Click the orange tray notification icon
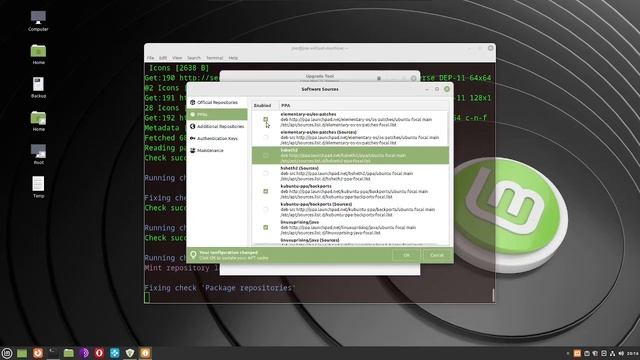The width and height of the screenshot is (640, 360). click(577, 353)
